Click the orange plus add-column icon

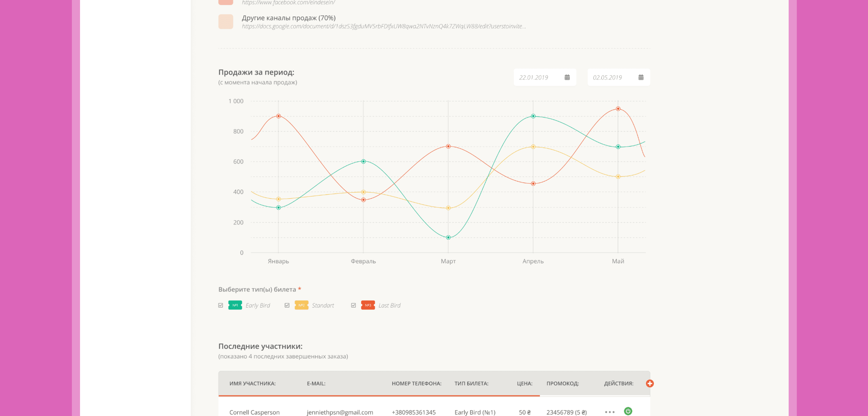pyautogui.click(x=650, y=383)
